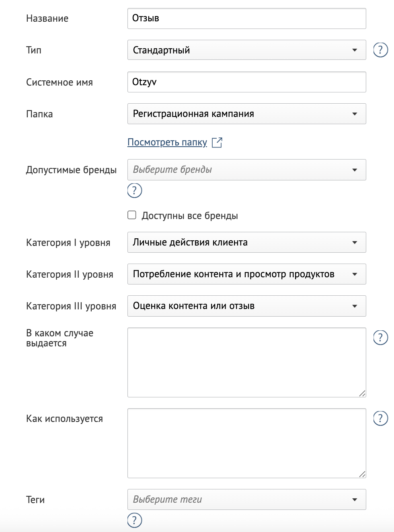Click the Название field containing Отзыв
Viewport: 394px width, 532px height.
(x=247, y=18)
